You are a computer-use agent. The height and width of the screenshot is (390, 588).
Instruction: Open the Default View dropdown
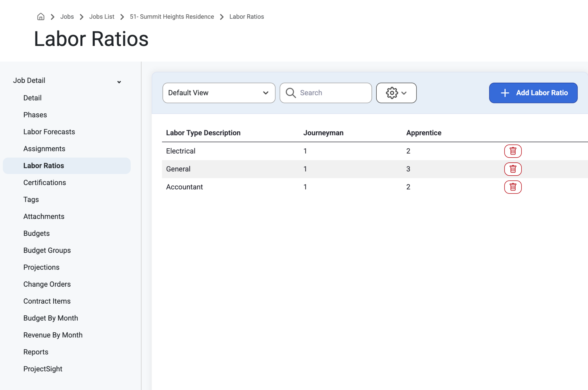219,93
